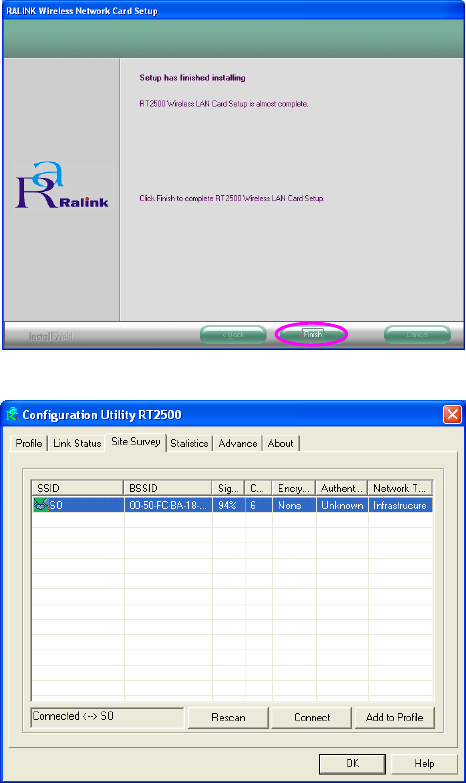Open the Link Status tab
Image resolution: width=466 pixels, height=783 pixels.
tap(77, 443)
